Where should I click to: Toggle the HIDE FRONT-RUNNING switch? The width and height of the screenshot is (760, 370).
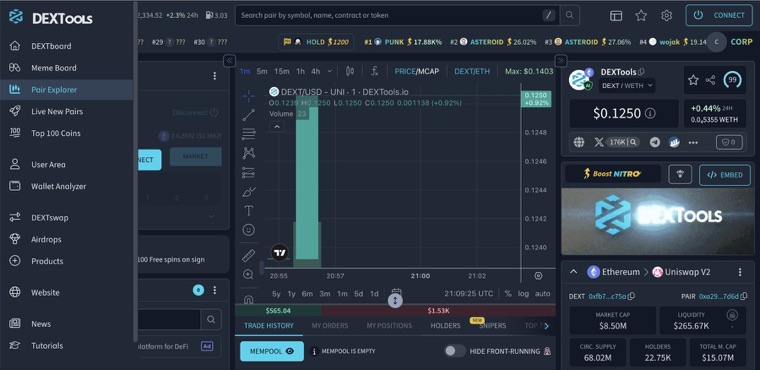454,351
